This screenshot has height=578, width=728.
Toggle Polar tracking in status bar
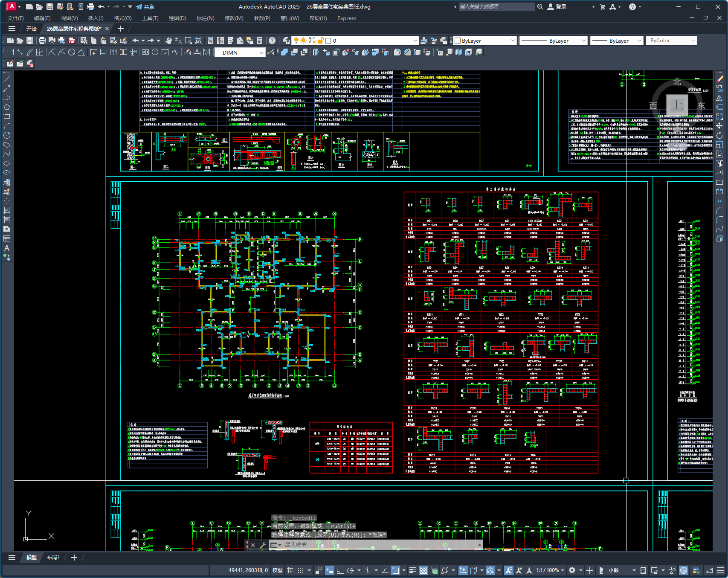point(351,570)
